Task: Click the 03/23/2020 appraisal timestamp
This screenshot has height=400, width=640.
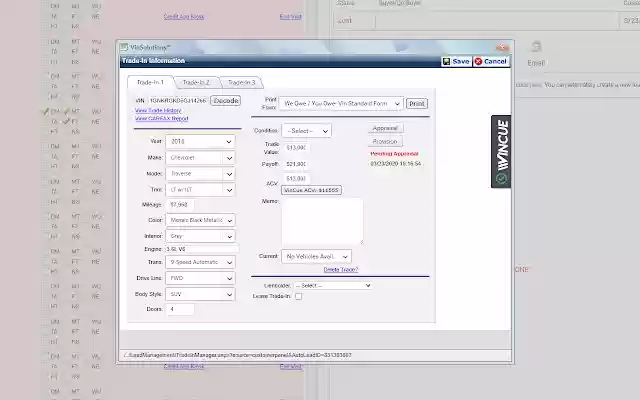Action: tap(396, 164)
